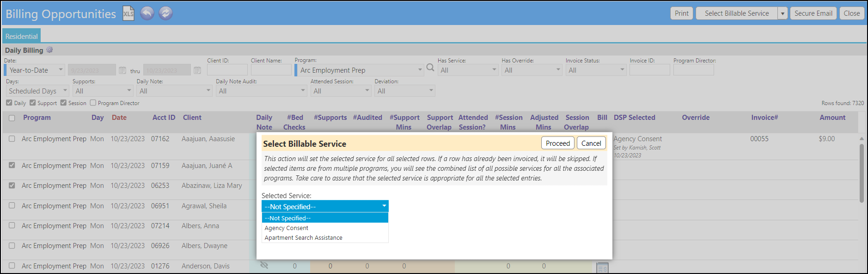
Task: Open the end date calendar picker
Action: (x=197, y=70)
